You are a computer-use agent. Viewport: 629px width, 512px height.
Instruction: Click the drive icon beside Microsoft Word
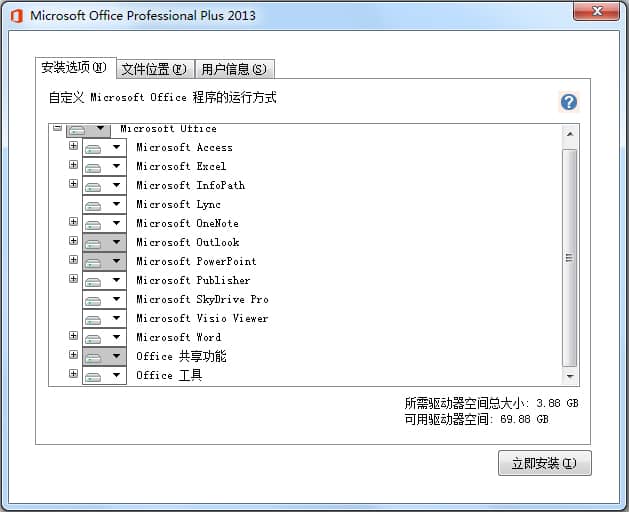click(x=94, y=338)
